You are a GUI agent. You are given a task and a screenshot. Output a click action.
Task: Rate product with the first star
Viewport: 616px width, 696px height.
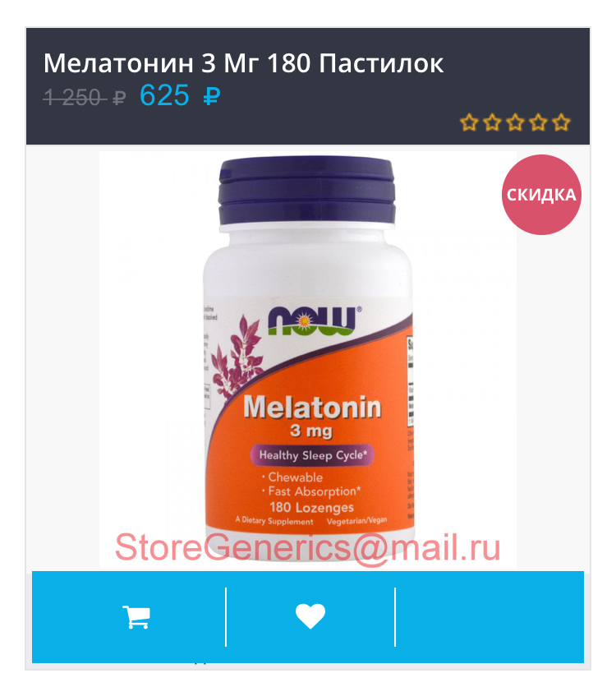tap(469, 122)
